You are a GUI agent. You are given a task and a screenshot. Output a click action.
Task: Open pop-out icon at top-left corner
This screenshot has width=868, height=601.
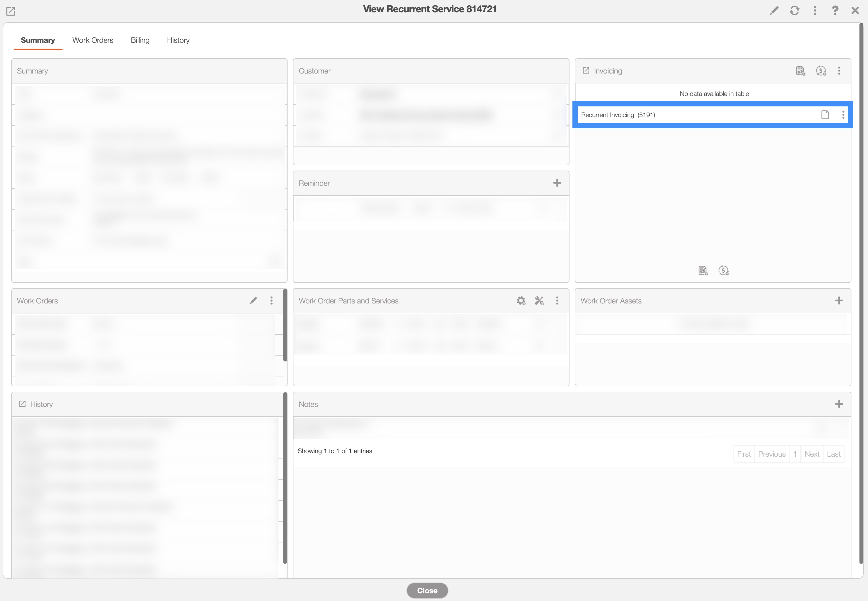pos(10,11)
